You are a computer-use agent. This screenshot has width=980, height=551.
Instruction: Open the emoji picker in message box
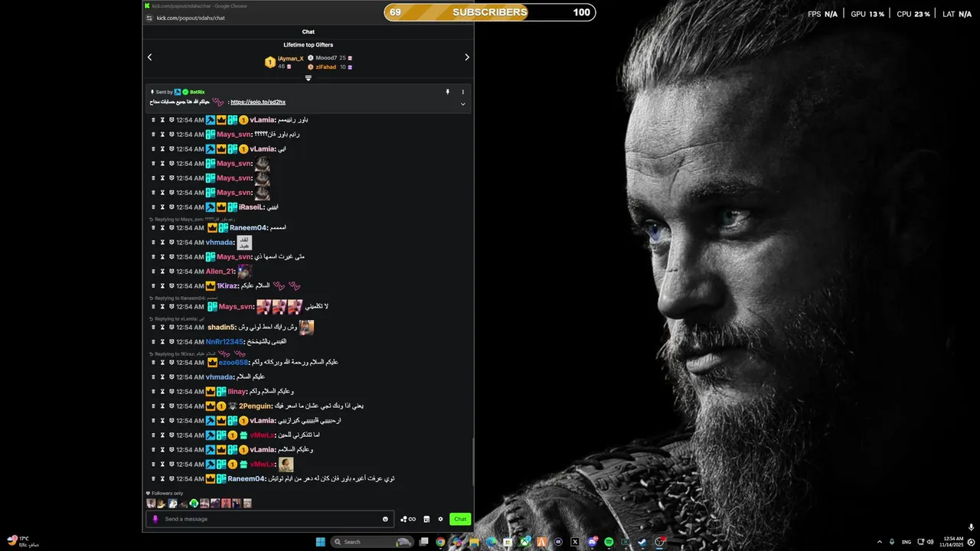(x=385, y=519)
